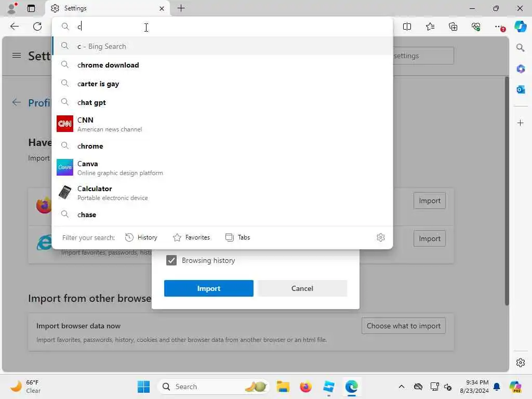Import from Firefox row button

pos(430,201)
